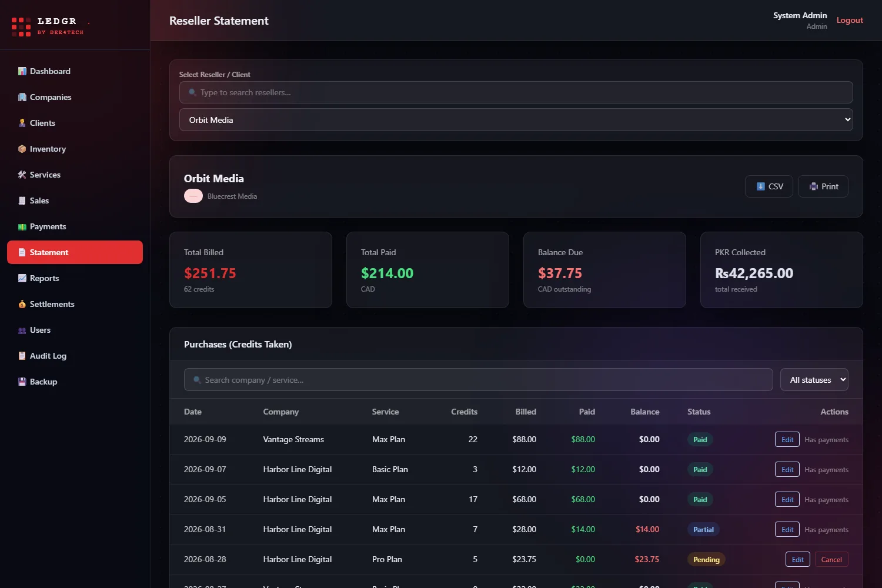The height and width of the screenshot is (588, 882).
Task: Open the All statuses filter dropdown
Action: point(814,380)
